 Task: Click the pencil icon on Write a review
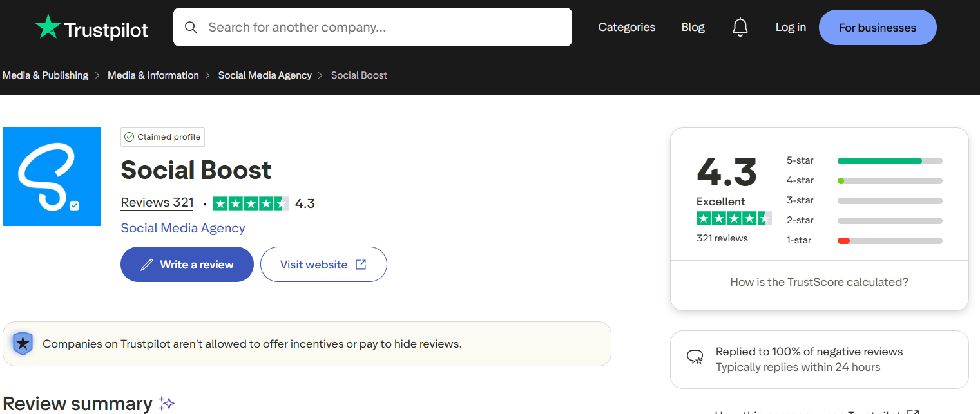[x=147, y=265]
